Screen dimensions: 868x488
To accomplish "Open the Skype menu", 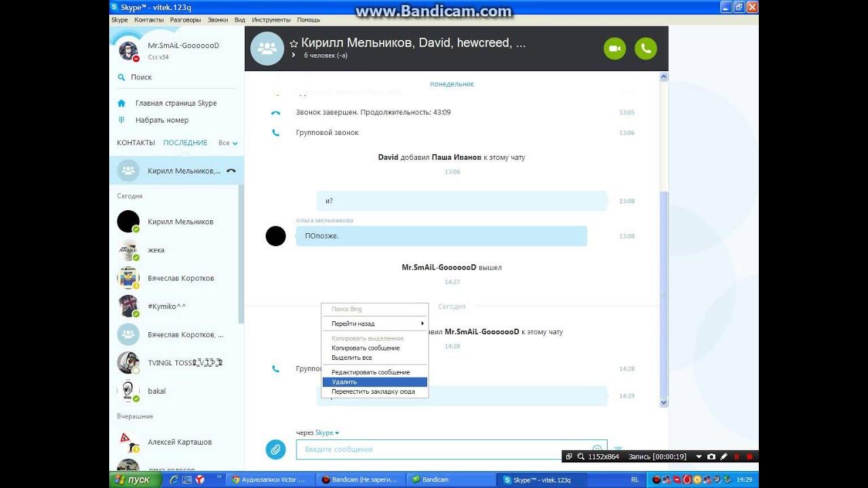I will coord(119,20).
